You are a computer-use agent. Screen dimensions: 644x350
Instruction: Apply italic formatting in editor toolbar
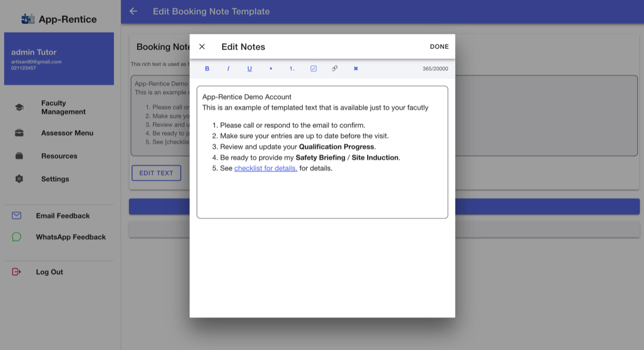[228, 69]
